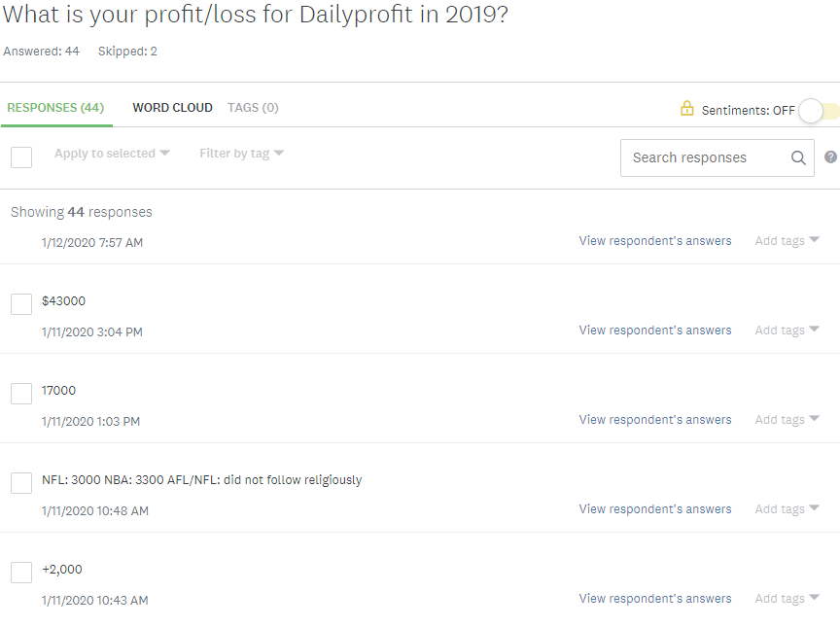Viewport: 840px width, 627px height.
Task: Expand Add tags for the 1/12/2020 7:57 AM response
Action: [787, 241]
